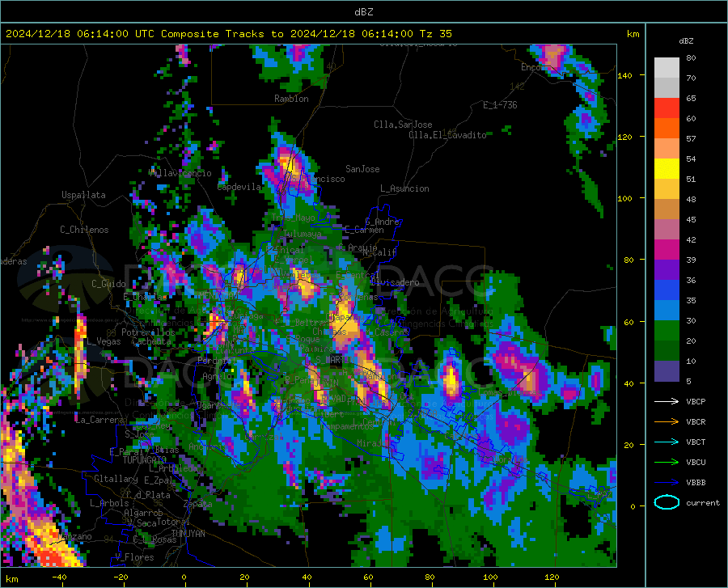Pick the bright green 20-30 dBZ swatch
Screen dimensions: 728x588
coord(667,331)
